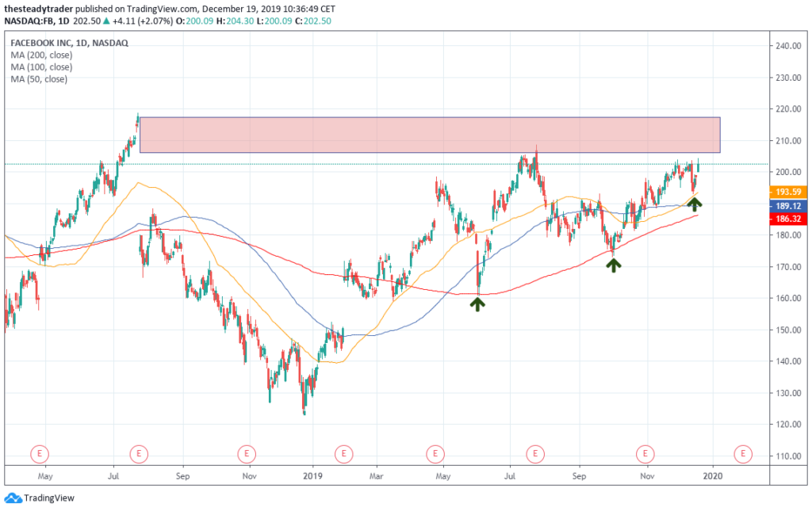Click the 130.00 price axis label
Image resolution: width=812 pixels, height=511 pixels.
click(x=788, y=393)
